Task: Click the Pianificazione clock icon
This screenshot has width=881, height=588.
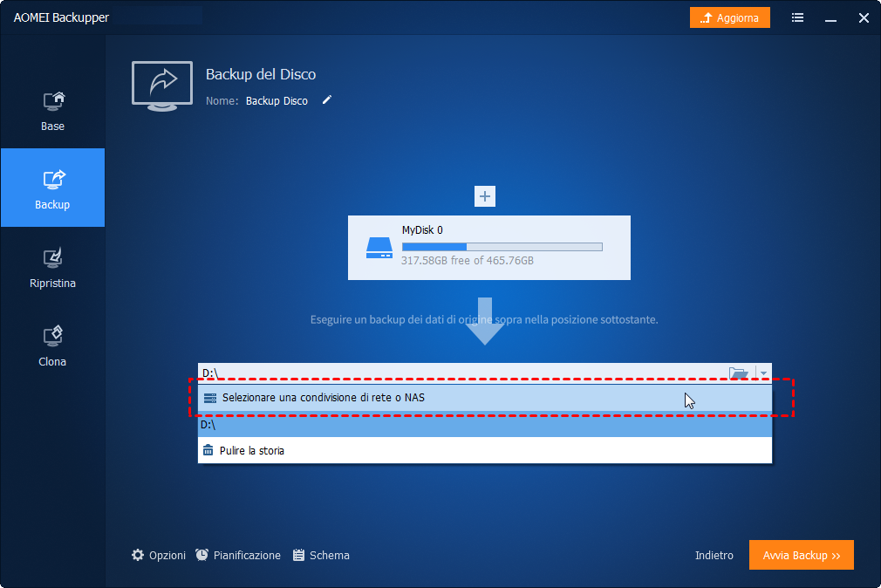Action: pyautogui.click(x=201, y=555)
